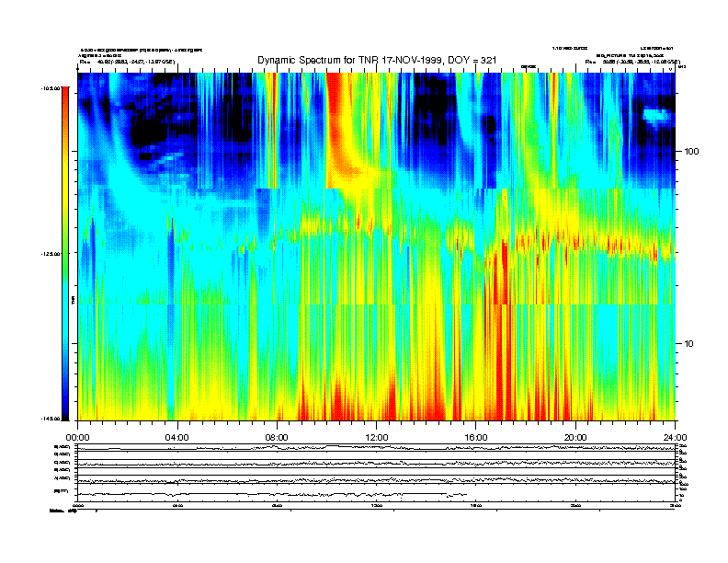The width and height of the screenshot is (728, 563).
Task: Click the vertical TNR label beside the color bar
Action: pos(73,300)
